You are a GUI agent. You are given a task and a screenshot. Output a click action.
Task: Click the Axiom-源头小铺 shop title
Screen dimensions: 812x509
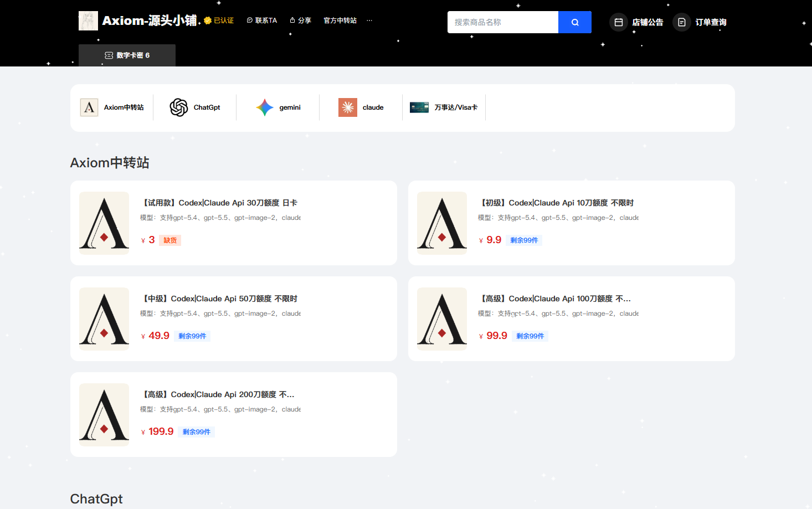click(150, 20)
